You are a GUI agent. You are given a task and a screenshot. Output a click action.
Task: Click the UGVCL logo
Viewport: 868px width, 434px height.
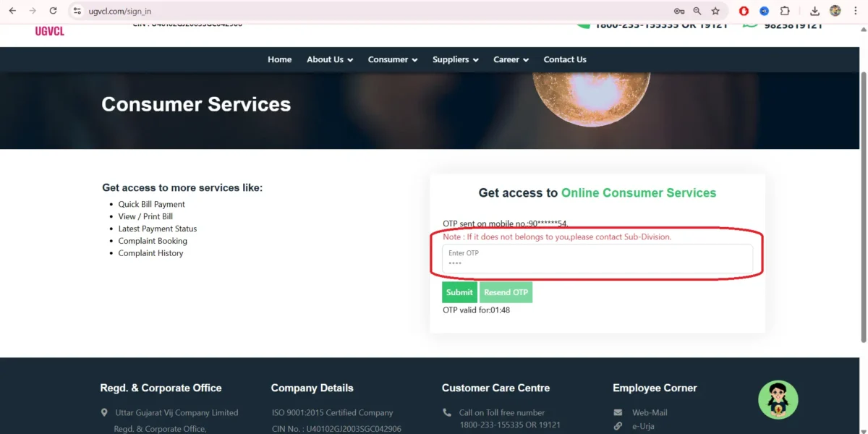[x=48, y=30]
